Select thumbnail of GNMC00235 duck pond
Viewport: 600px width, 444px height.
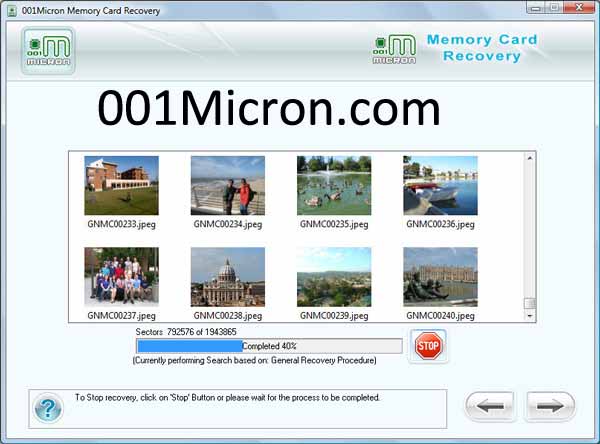[x=334, y=185]
